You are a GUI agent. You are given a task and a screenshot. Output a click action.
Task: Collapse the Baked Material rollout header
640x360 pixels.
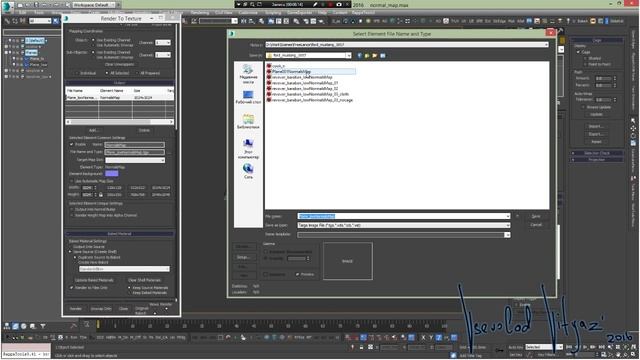tap(120, 234)
